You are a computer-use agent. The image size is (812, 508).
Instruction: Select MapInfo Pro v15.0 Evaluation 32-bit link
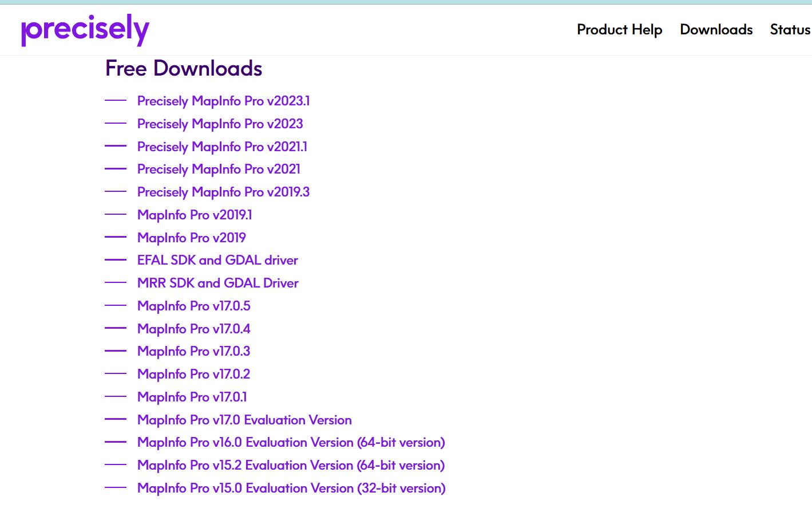(x=291, y=488)
